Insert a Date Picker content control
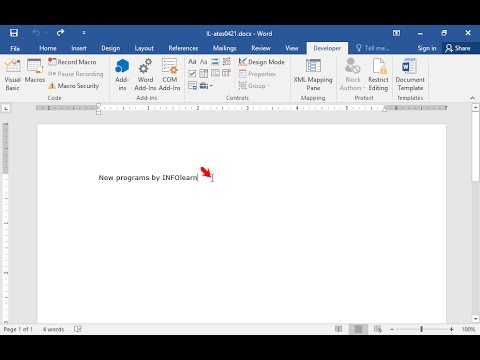This screenshot has height=360, width=480. pos(227,73)
